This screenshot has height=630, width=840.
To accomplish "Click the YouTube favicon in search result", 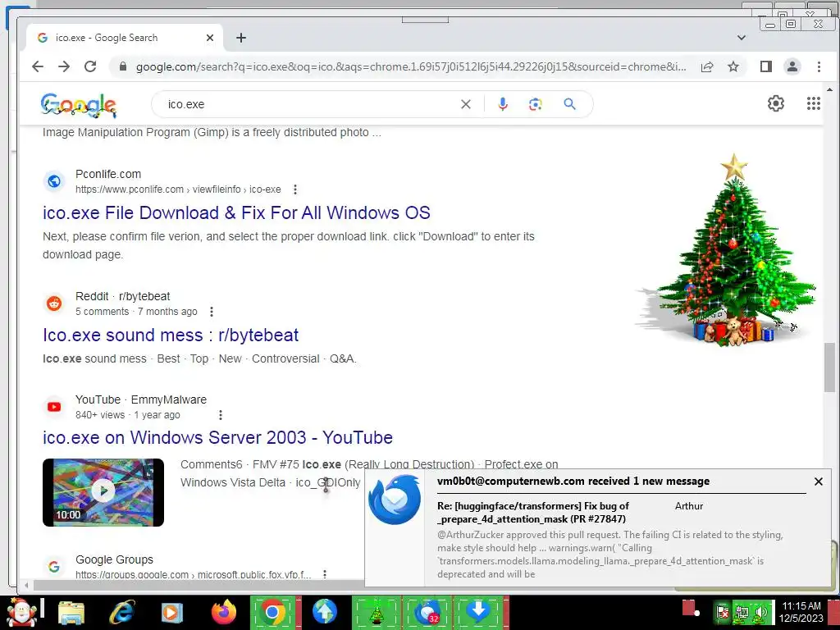I will (54, 407).
